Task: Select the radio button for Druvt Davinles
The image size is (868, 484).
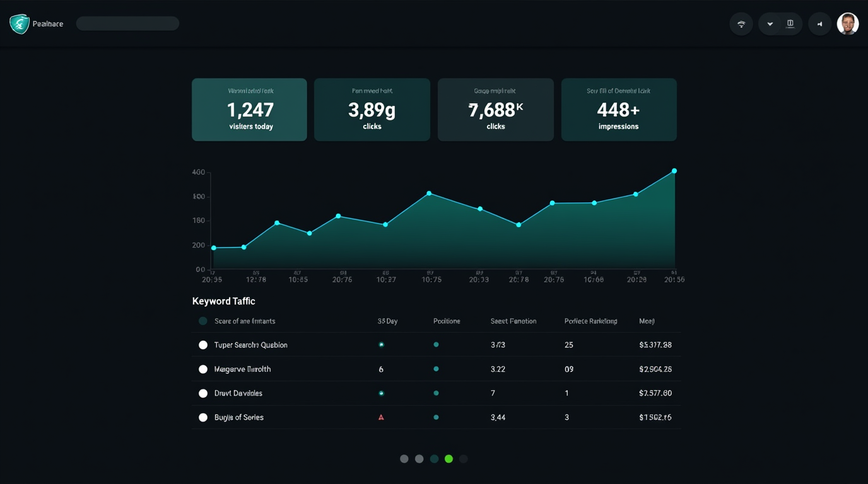Action: tap(202, 393)
